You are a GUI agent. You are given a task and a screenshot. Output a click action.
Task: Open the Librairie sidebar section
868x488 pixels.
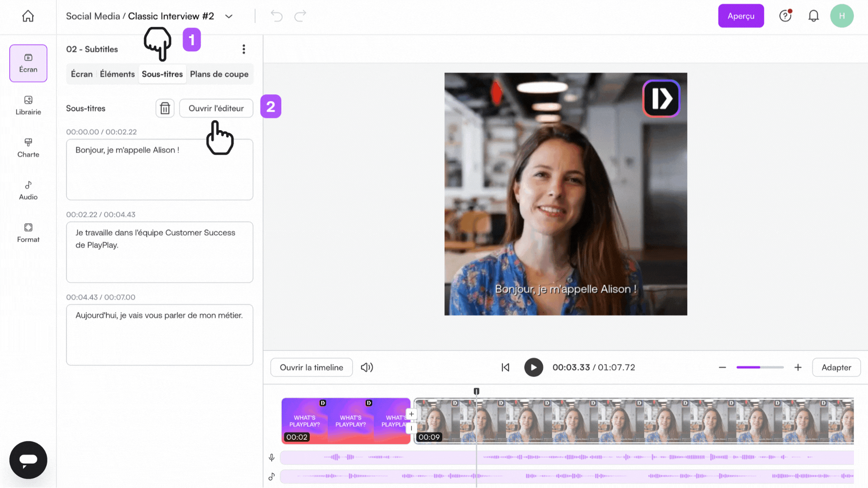[28, 106]
